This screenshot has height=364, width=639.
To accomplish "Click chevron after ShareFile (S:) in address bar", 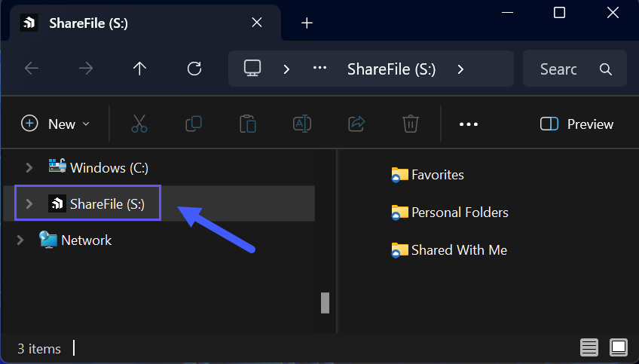I will click(460, 69).
